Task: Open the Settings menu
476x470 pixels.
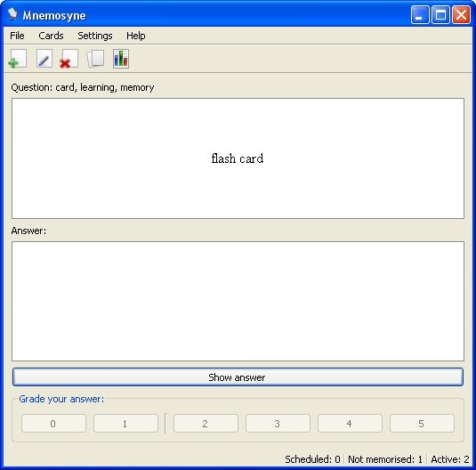Action: pyautogui.click(x=95, y=36)
